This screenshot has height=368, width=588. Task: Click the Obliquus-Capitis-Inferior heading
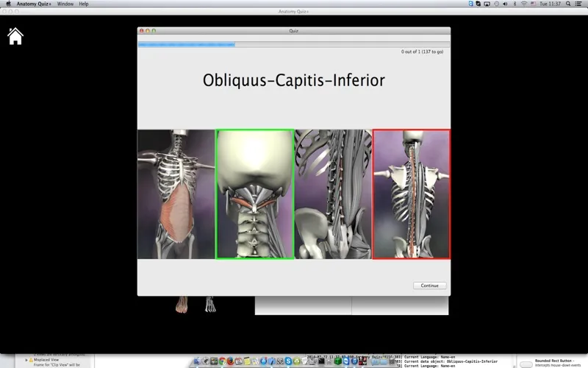click(293, 80)
